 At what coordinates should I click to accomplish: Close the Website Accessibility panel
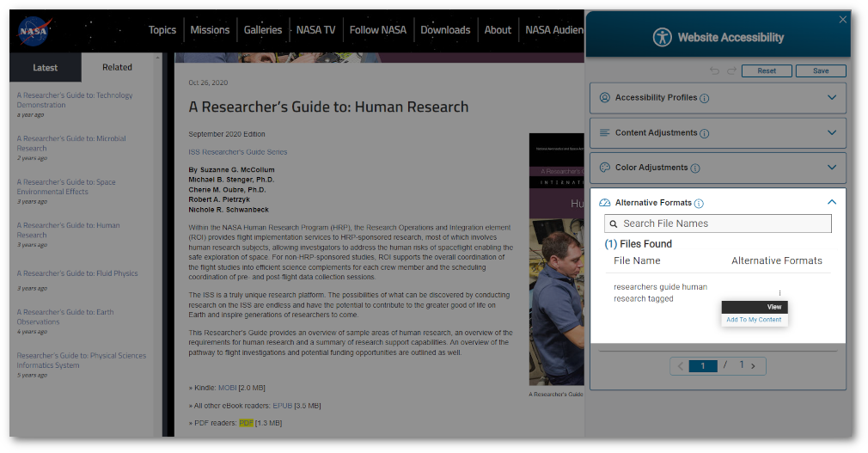coord(842,20)
